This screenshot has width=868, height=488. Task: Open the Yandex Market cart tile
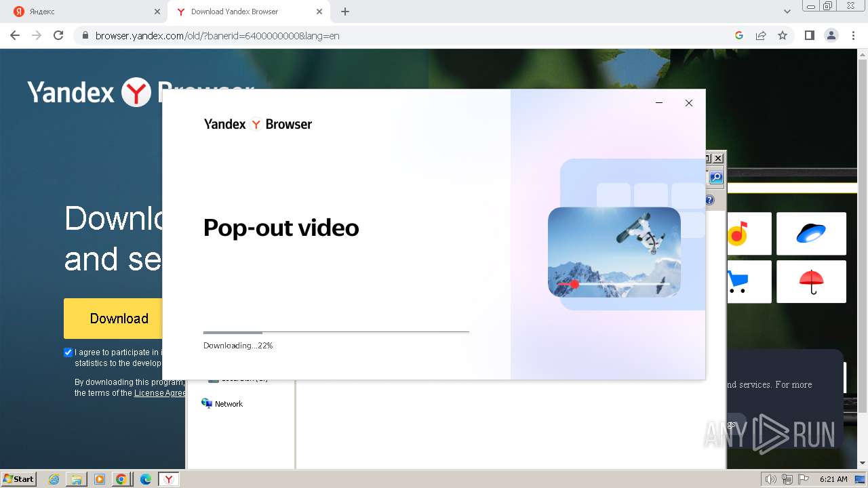(749, 281)
